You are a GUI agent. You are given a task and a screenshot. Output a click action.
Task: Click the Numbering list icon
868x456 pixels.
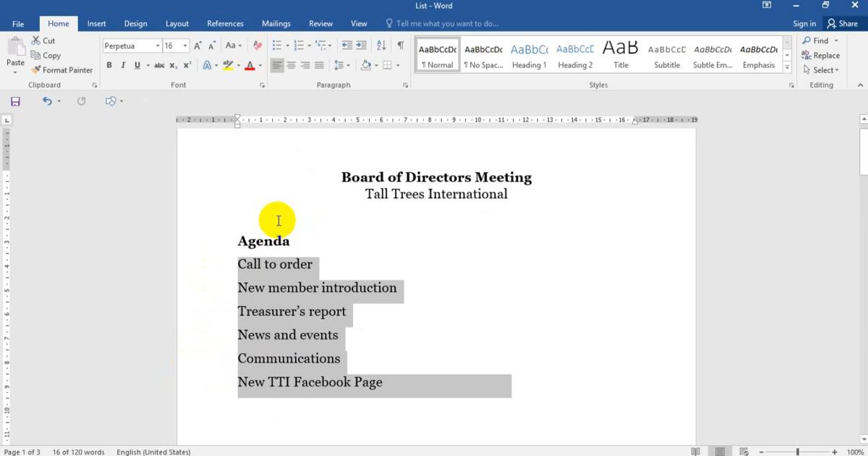coord(298,46)
